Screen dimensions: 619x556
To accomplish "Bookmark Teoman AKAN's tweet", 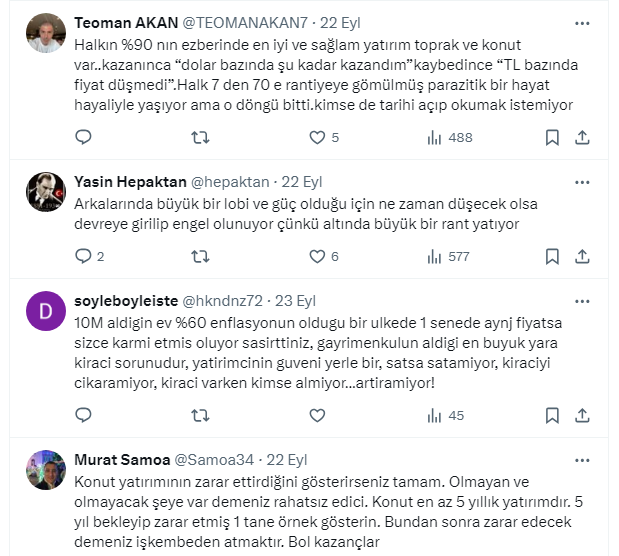I will point(552,138).
